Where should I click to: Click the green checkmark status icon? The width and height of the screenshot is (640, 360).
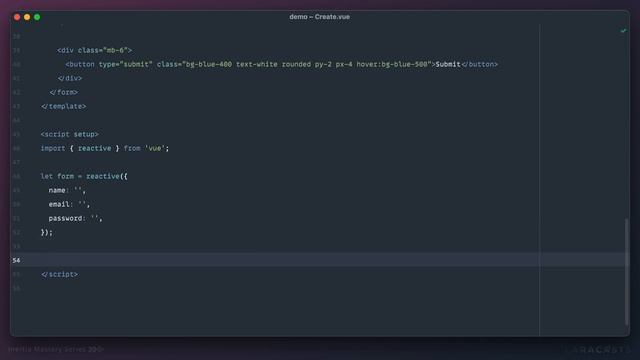(623, 31)
